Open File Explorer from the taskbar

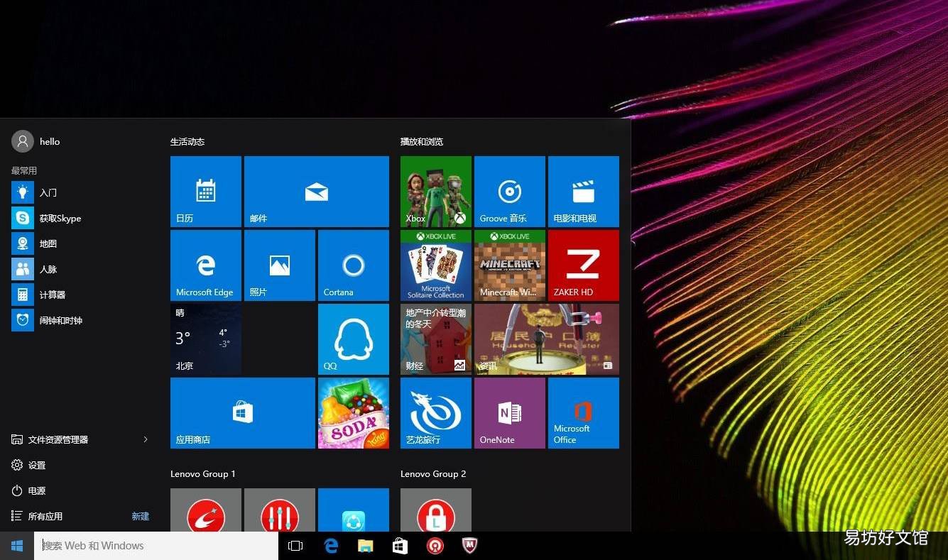366,546
